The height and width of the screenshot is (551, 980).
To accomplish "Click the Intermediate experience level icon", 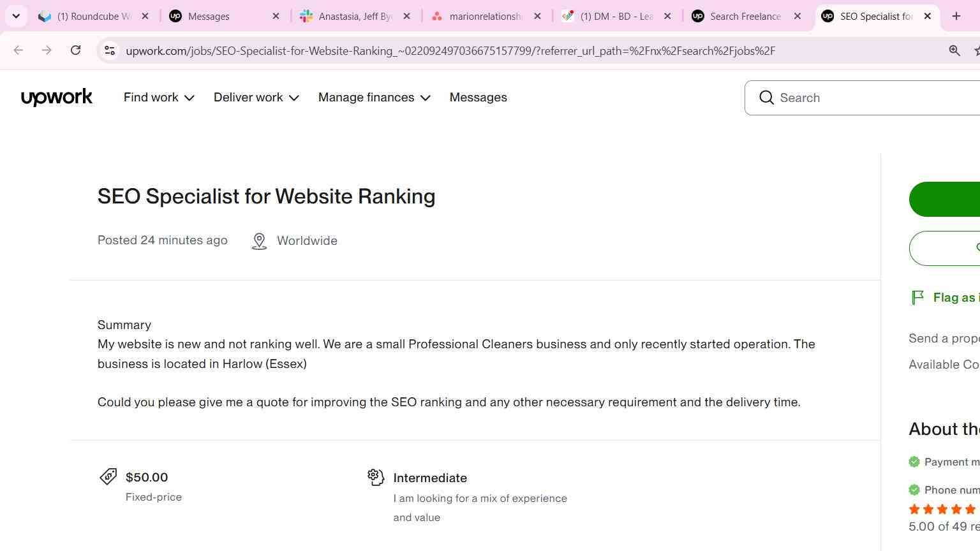I will click(376, 477).
